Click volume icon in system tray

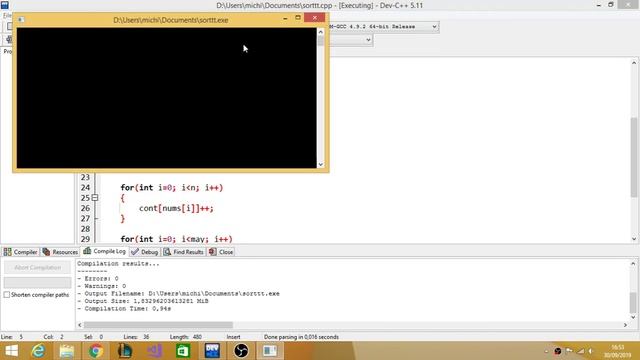tap(591, 351)
